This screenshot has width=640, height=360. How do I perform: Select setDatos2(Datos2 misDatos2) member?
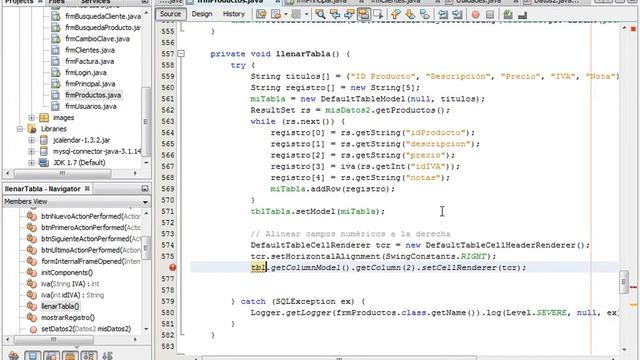tap(86, 329)
